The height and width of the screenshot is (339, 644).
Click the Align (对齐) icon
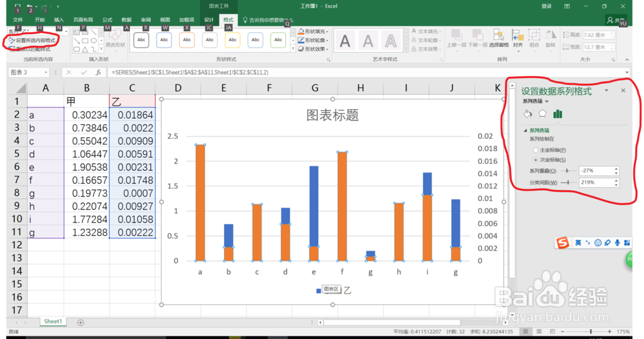tap(518, 35)
